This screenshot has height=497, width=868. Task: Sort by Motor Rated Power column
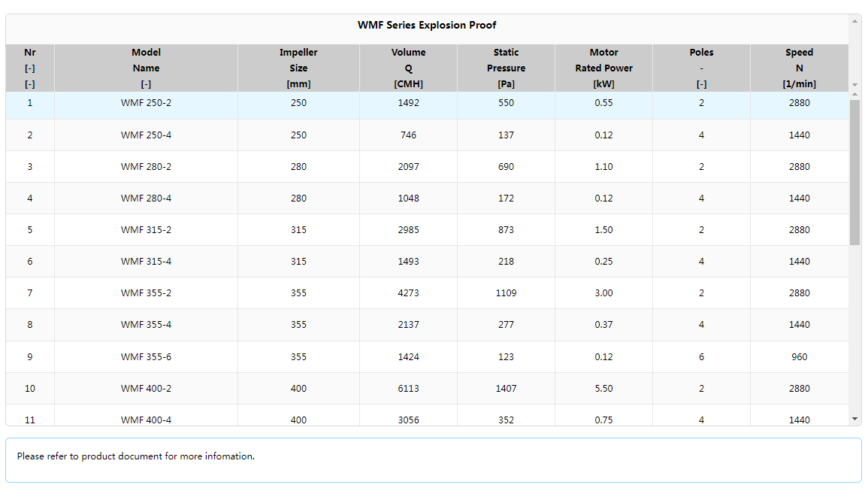click(x=603, y=68)
